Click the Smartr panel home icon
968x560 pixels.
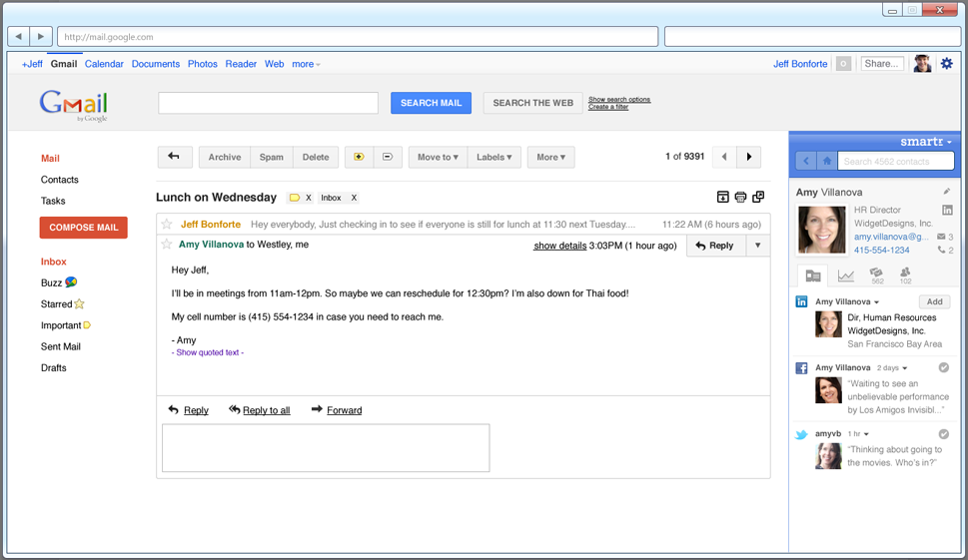826,161
